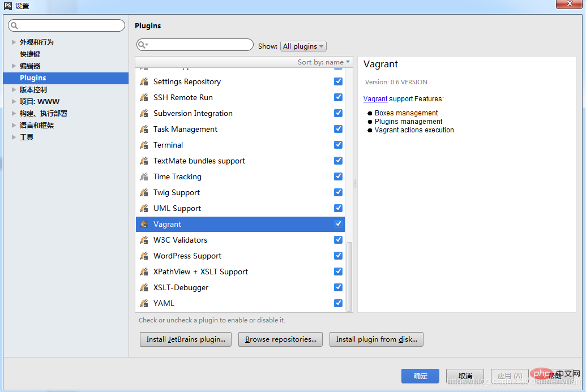
Task: Click the Twig Support plugin icon
Action: click(144, 193)
